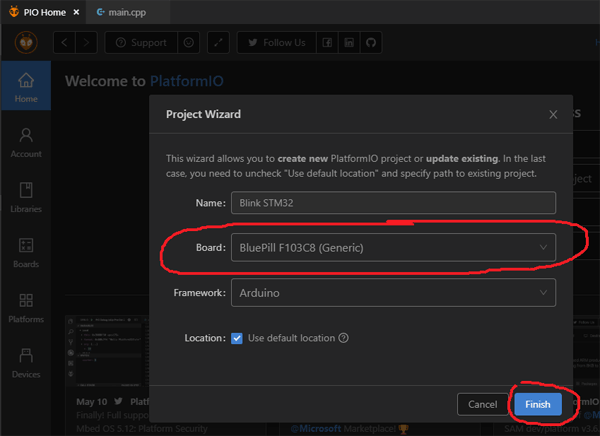The height and width of the screenshot is (436, 600).
Task: Click the GitHub icon in toolbar
Action: (371, 43)
